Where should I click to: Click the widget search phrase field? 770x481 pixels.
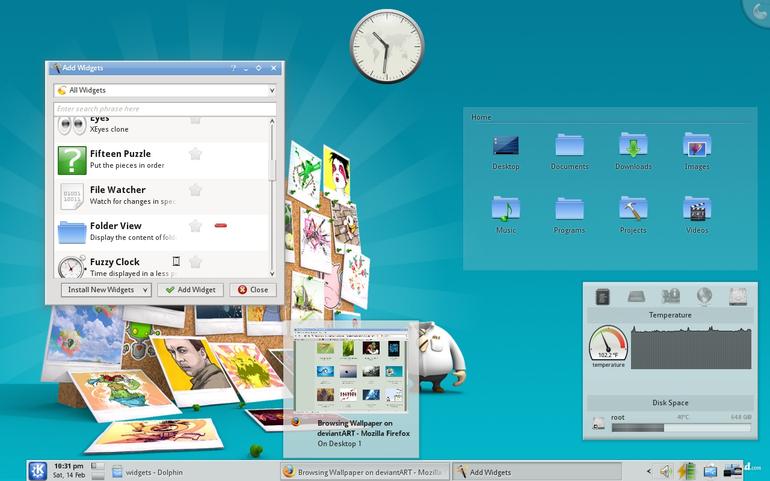point(165,109)
